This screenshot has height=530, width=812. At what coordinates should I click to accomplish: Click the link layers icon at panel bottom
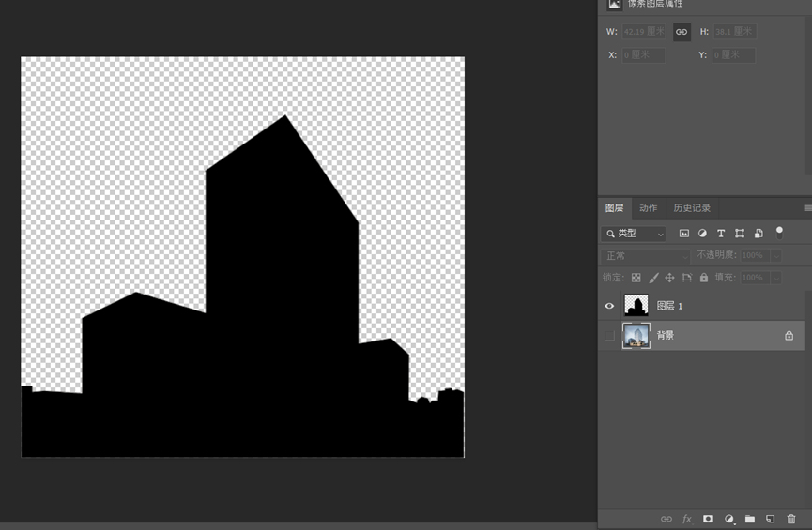click(x=666, y=519)
